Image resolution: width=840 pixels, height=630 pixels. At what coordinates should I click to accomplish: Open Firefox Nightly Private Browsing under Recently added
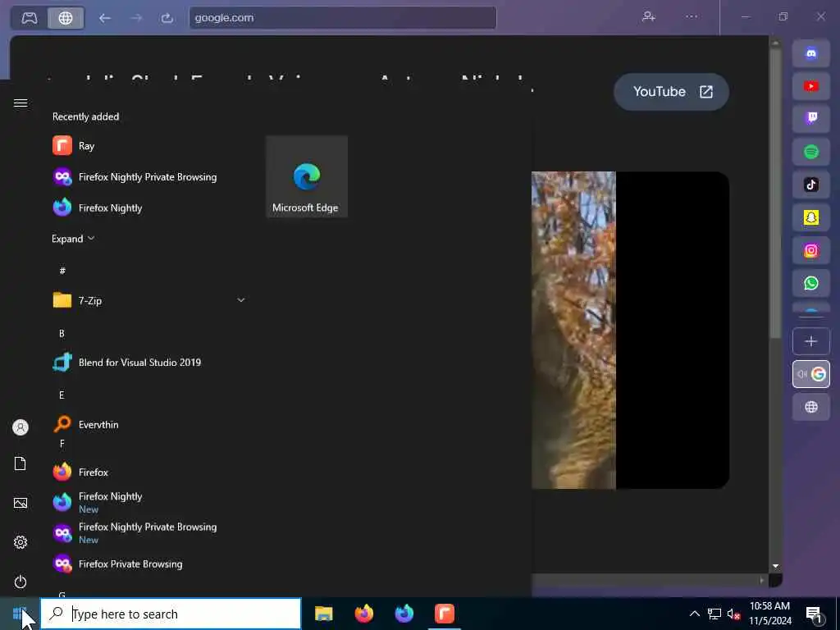click(150, 177)
